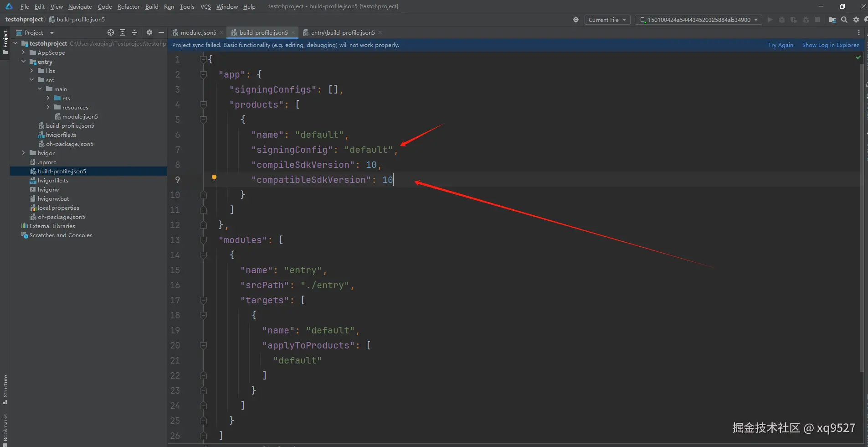Click testohproject breadcrumb in navigation bar

pyautogui.click(x=24, y=19)
